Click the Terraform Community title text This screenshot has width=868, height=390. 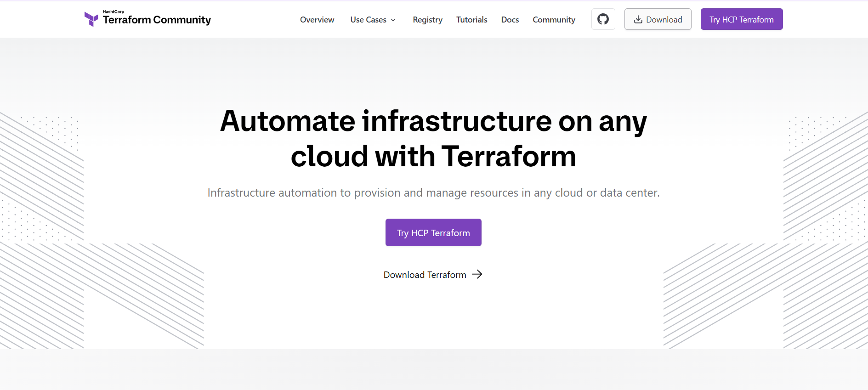[157, 20]
